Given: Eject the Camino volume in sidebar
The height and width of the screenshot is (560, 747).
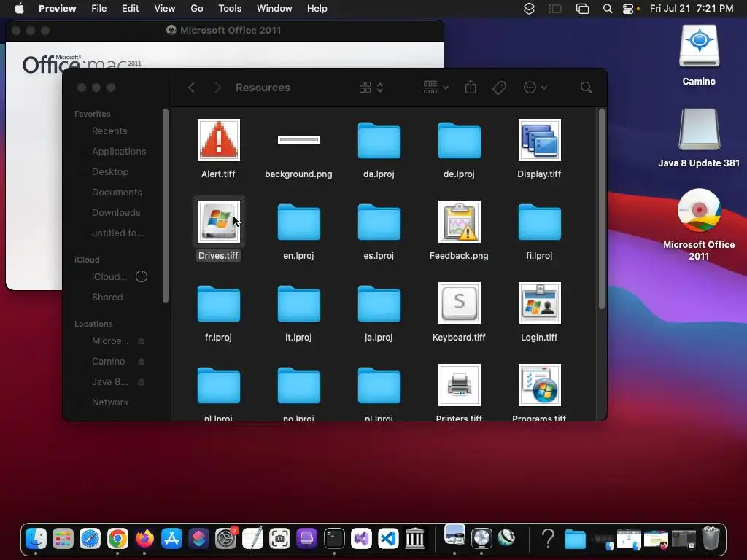Looking at the screenshot, I should (141, 362).
